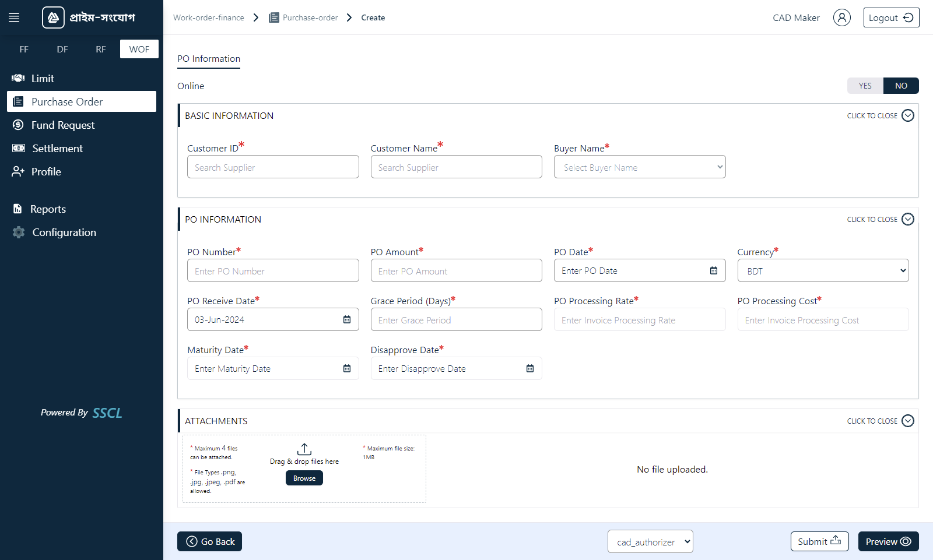Viewport: 933px width, 560px height.
Task: Click the Submit button
Action: click(819, 541)
